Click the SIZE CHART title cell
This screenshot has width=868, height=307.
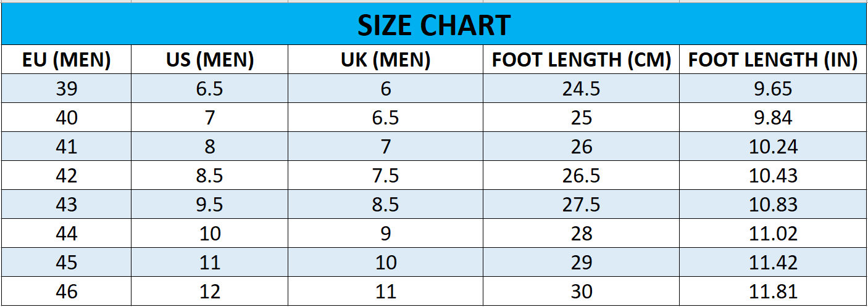[x=434, y=26]
